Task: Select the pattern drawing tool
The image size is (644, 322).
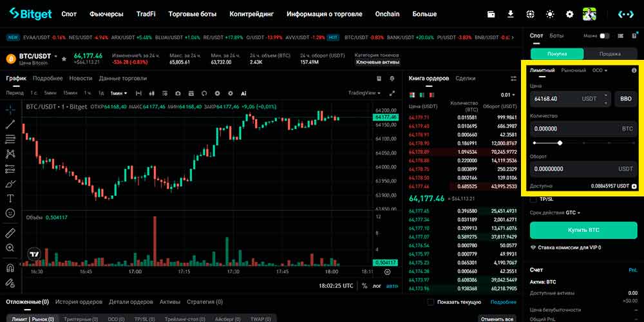Action: (10, 154)
